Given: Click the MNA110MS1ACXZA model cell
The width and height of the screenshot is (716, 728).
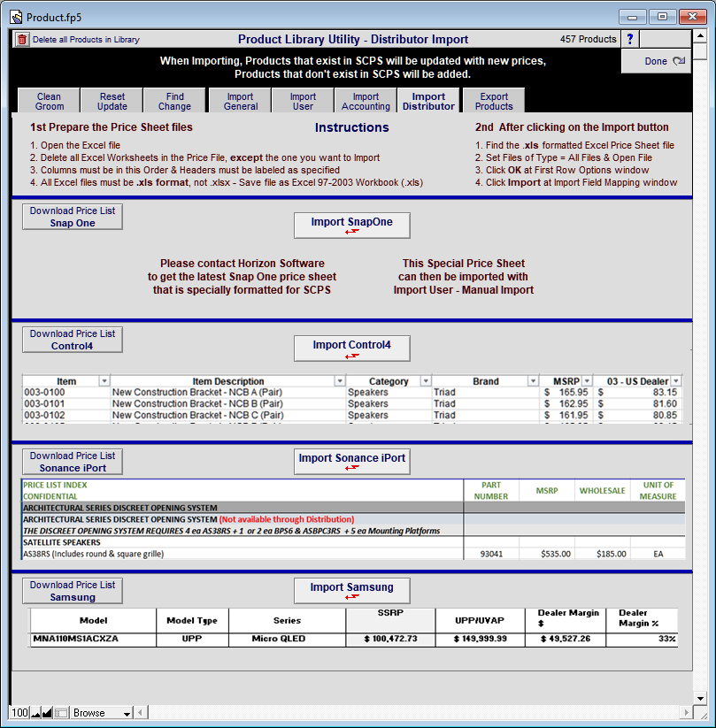Looking at the screenshot, I should tap(76, 639).
